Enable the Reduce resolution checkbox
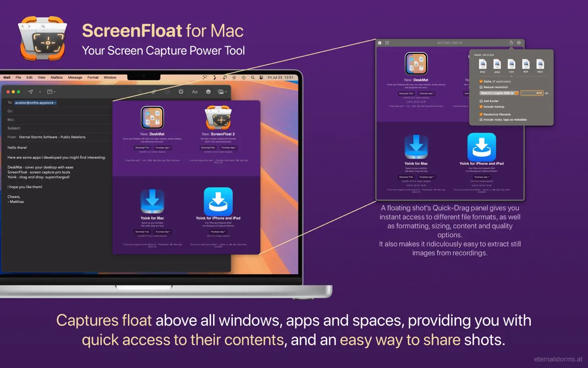This screenshot has height=368, width=588. (481, 87)
